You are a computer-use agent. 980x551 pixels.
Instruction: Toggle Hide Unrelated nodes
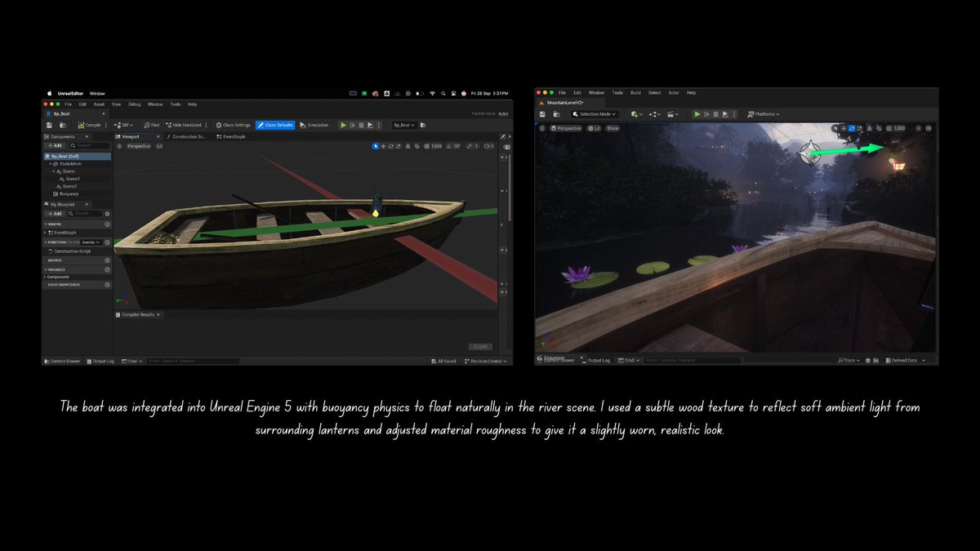(183, 125)
